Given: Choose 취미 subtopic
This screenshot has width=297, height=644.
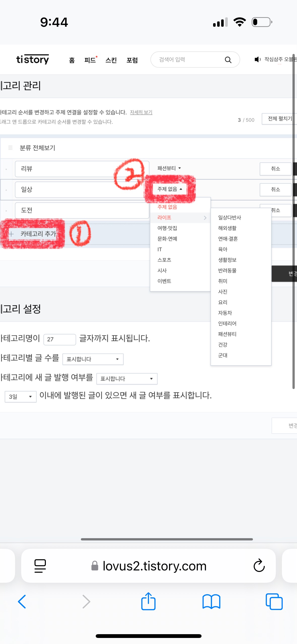Looking at the screenshot, I should [223, 281].
